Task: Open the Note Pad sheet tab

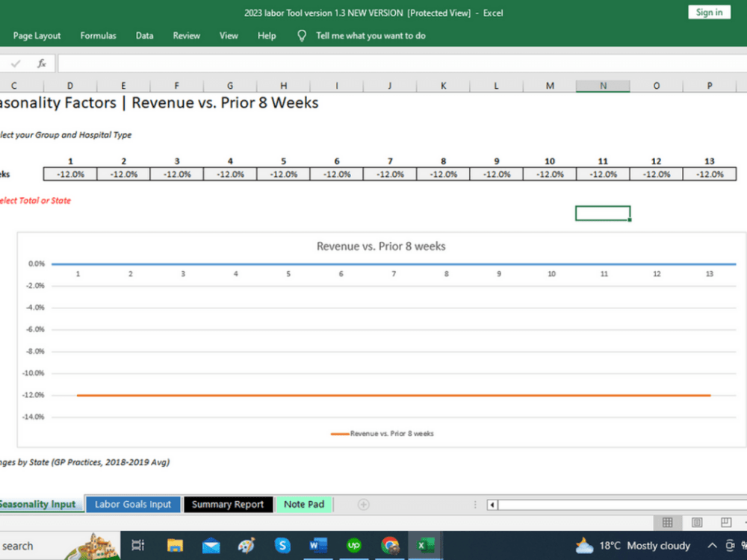Action: [304, 504]
